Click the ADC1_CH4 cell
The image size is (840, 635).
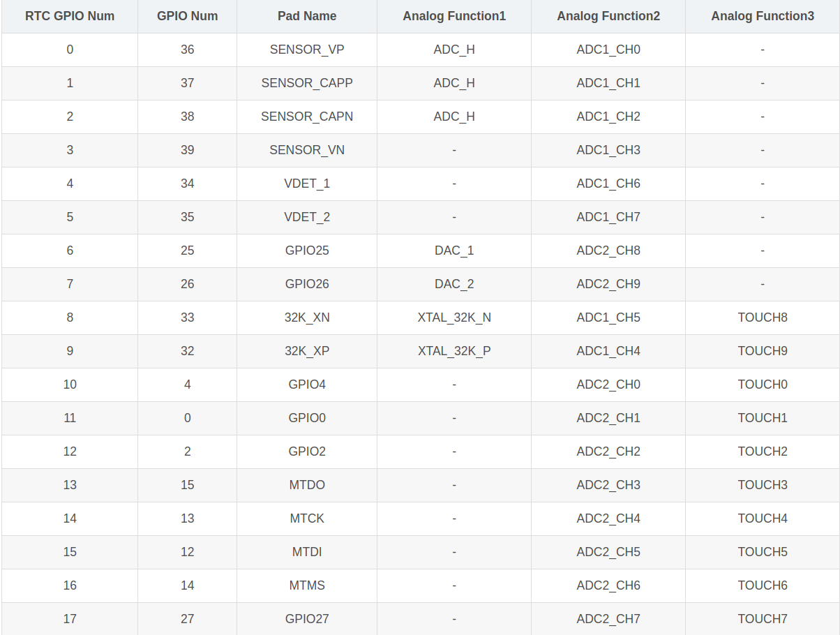click(x=608, y=351)
